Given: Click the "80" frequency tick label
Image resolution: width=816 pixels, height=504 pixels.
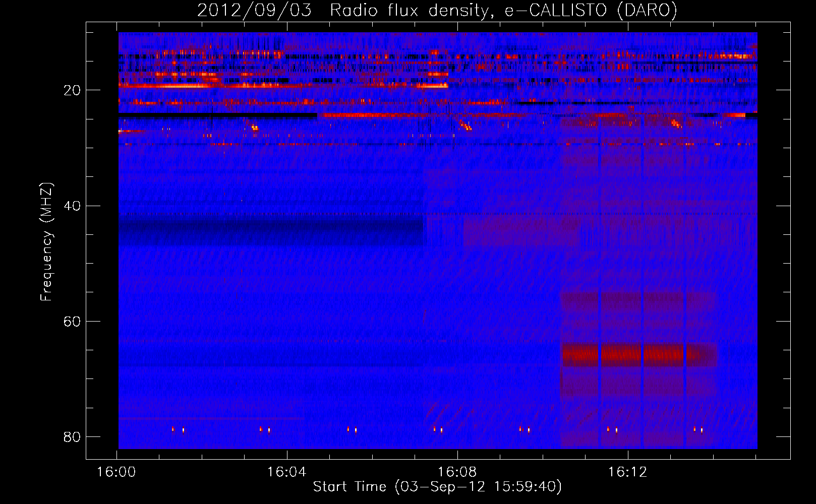Looking at the screenshot, I should pos(71,436).
